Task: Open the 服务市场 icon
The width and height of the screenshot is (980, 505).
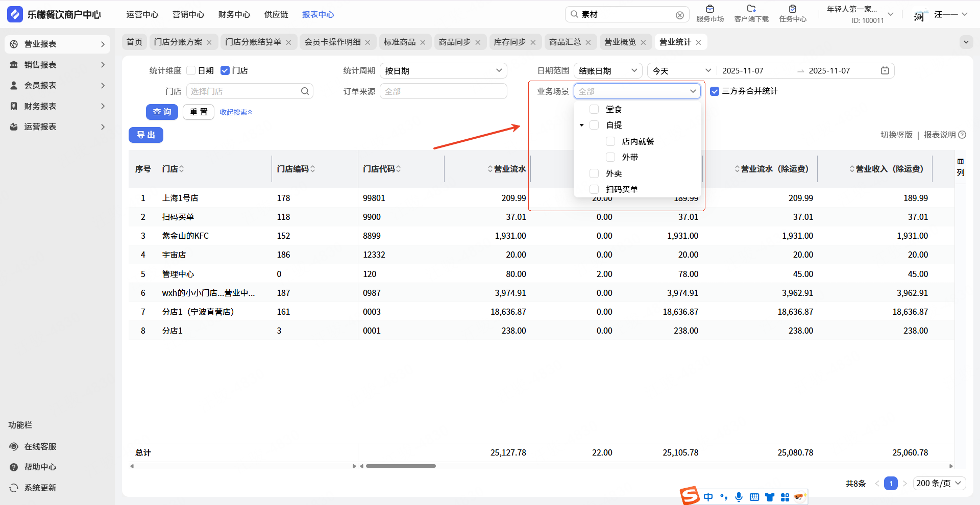Action: pos(710,9)
